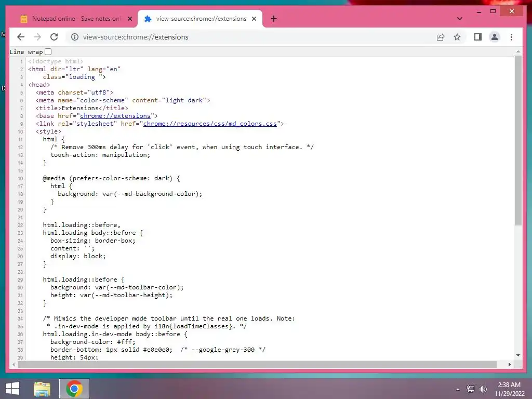The image size is (532, 399).
Task: Click the Chrome taskbar icon
Action: [x=74, y=389]
